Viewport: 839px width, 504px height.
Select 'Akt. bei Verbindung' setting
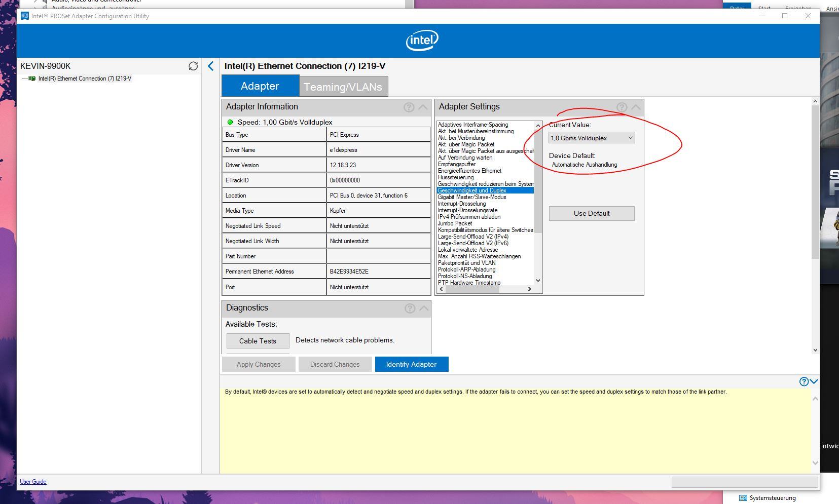click(485, 138)
